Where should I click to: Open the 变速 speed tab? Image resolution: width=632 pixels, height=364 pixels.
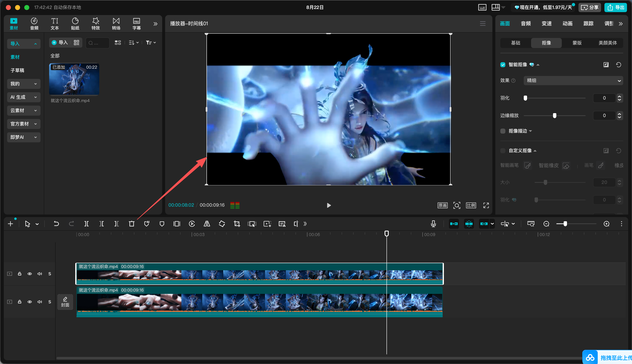pyautogui.click(x=547, y=24)
